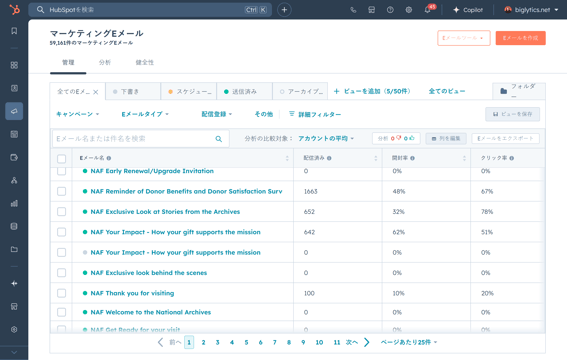Check the NAF Exclusive look behind the scenes row
The image size is (567, 360).
click(61, 273)
